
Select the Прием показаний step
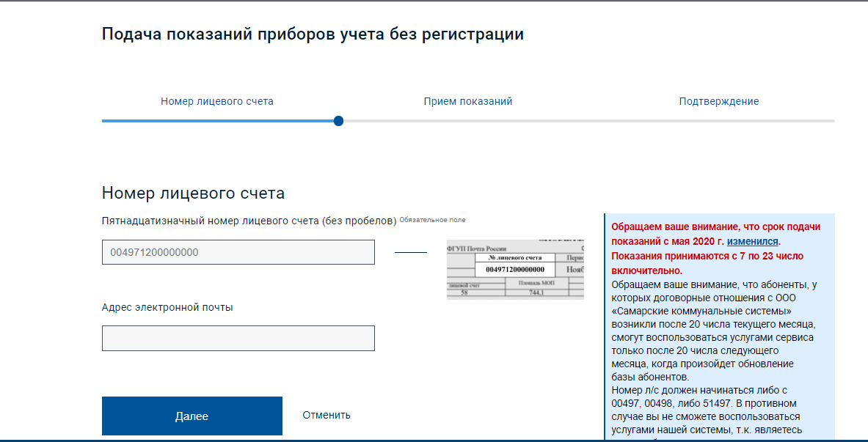click(x=468, y=102)
